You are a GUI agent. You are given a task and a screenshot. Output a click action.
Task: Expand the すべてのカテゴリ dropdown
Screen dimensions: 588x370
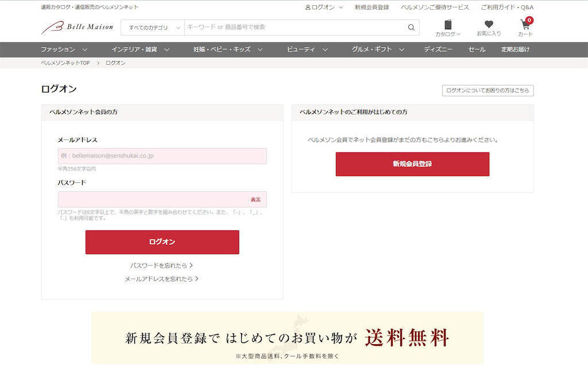click(152, 28)
